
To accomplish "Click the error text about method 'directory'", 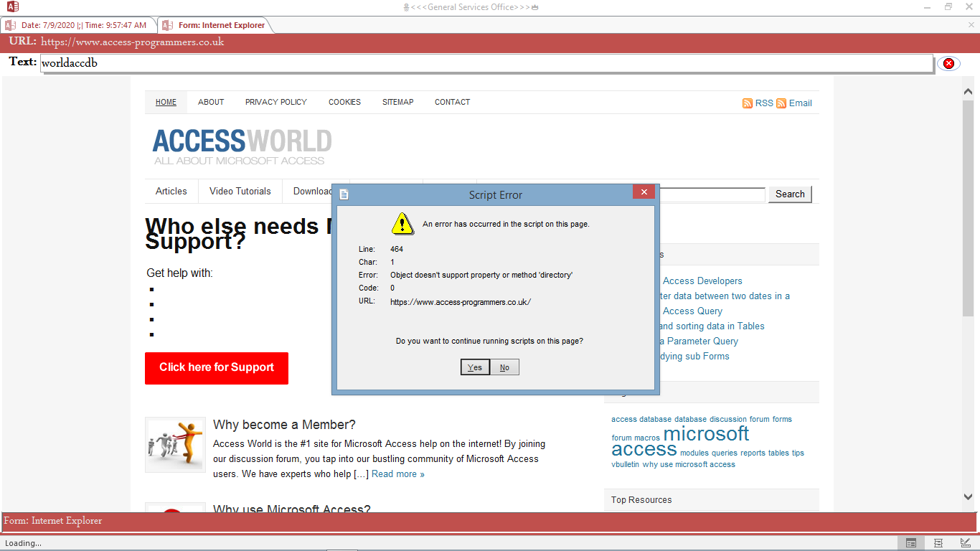I will click(x=481, y=275).
